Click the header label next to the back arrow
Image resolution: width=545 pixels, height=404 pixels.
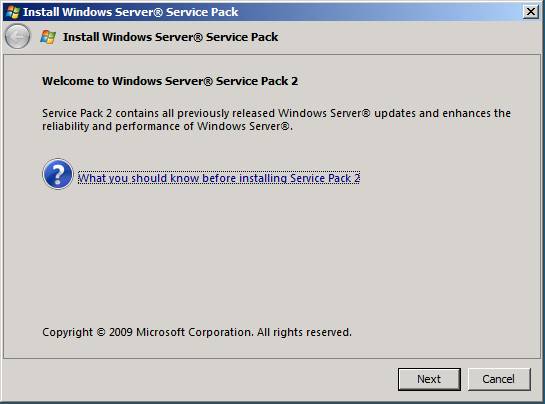pos(170,37)
